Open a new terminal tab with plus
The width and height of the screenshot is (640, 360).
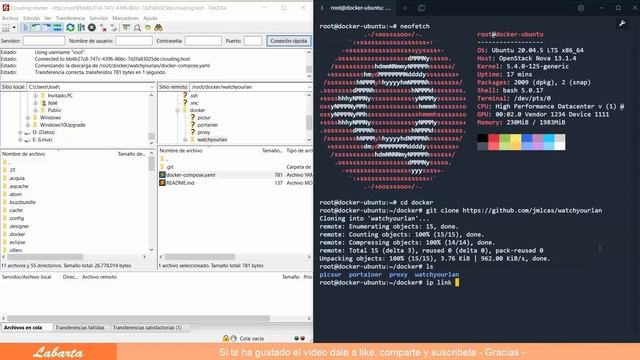405,8
